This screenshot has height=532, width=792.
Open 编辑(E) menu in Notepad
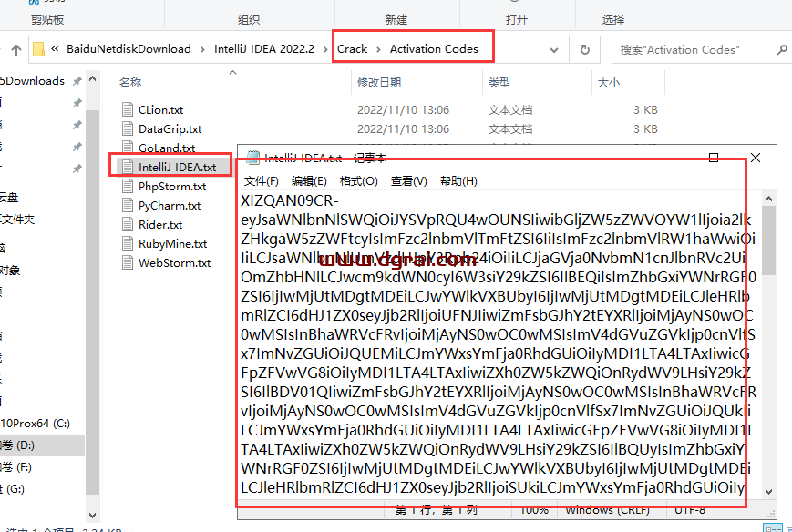(309, 180)
